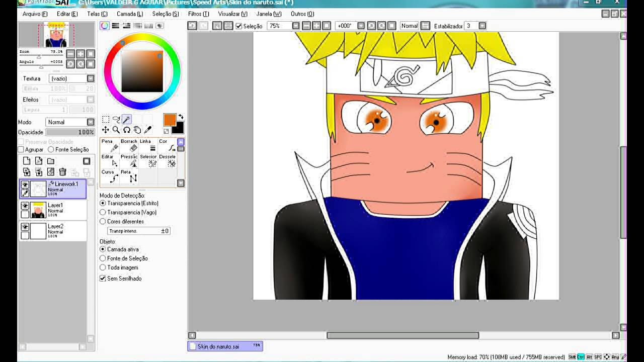The width and height of the screenshot is (644, 362).
Task: Choose the Borrach eraser linework tool
Action: point(129,145)
